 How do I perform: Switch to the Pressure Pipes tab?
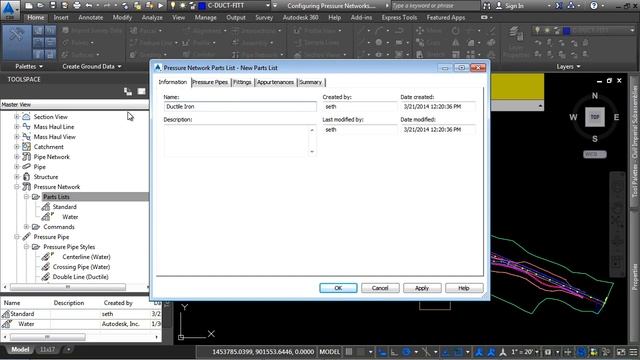click(210, 82)
